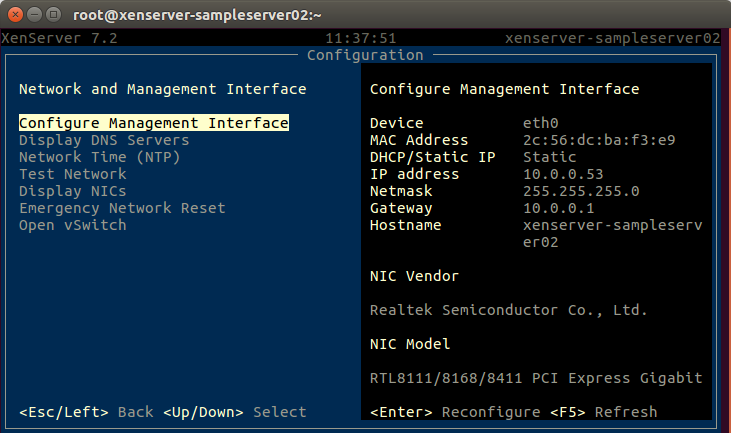Select the Test Network option
731x433 pixels.
pyautogui.click(x=72, y=174)
